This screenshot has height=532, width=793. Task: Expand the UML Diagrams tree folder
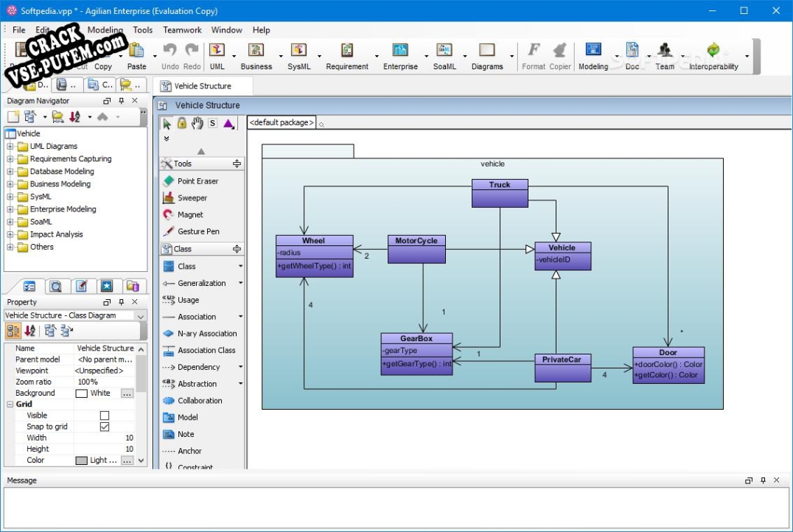click(x=10, y=146)
